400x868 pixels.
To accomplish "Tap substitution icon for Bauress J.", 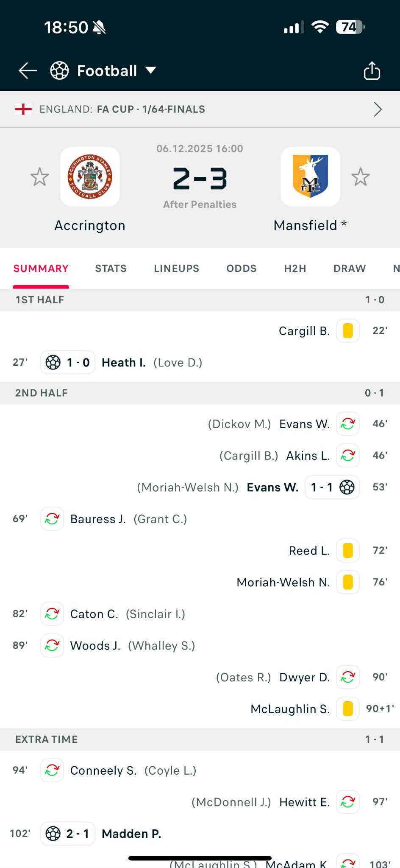I will pos(52,518).
